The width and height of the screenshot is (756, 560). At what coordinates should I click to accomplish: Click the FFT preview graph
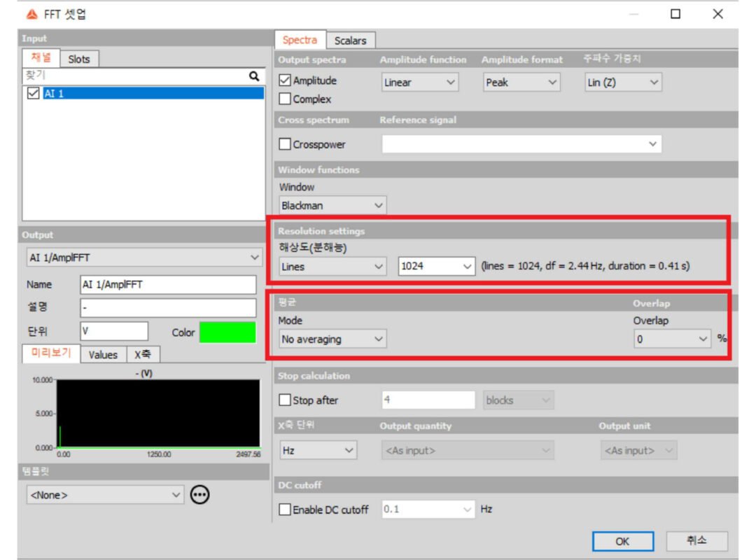(x=158, y=414)
